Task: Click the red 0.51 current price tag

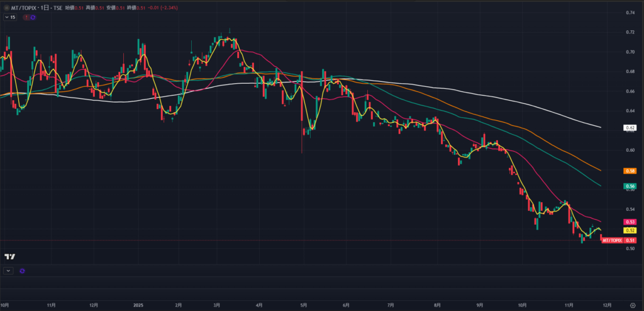Action: pos(630,240)
